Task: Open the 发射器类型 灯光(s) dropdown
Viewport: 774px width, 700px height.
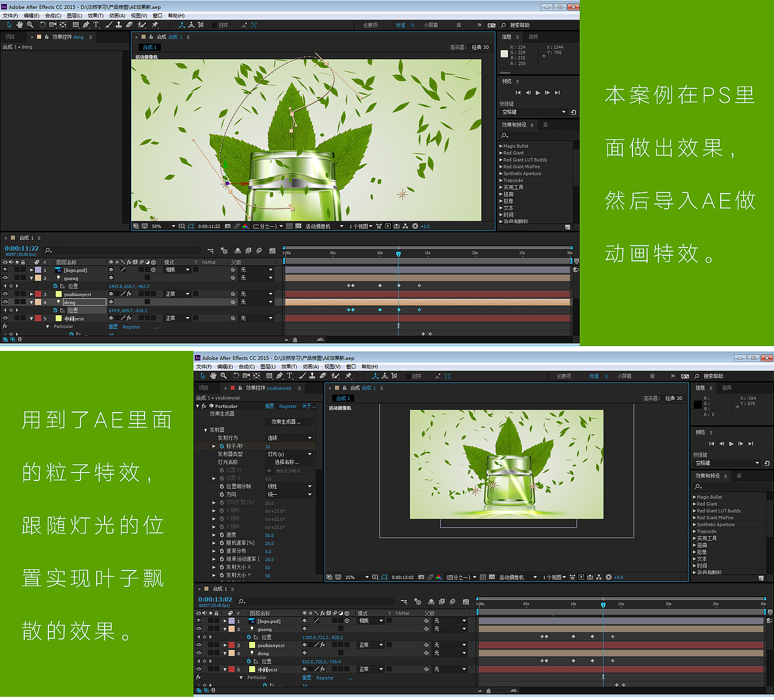Action: click(289, 454)
